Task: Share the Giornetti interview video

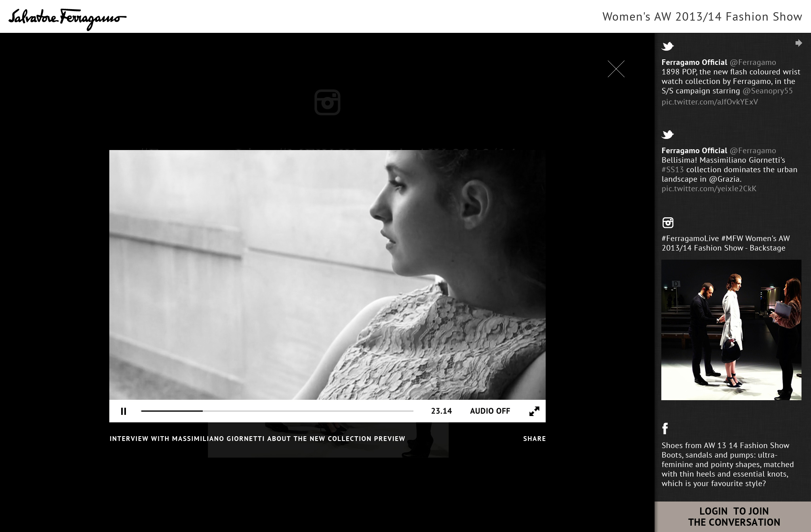Action: coord(534,439)
